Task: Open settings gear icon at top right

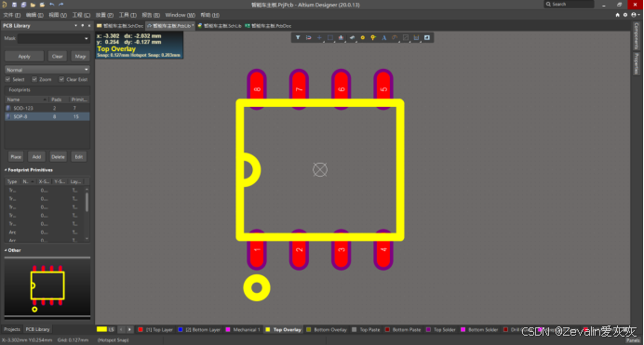Action: pos(625,15)
